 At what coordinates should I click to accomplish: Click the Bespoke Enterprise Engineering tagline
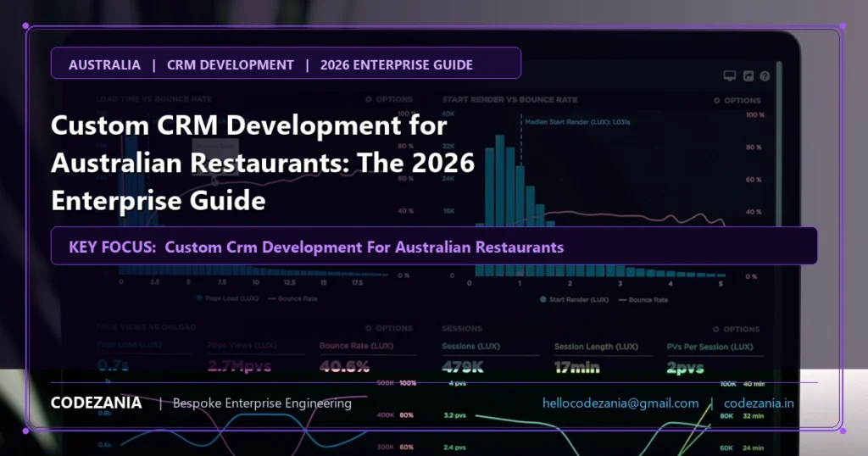(262, 403)
